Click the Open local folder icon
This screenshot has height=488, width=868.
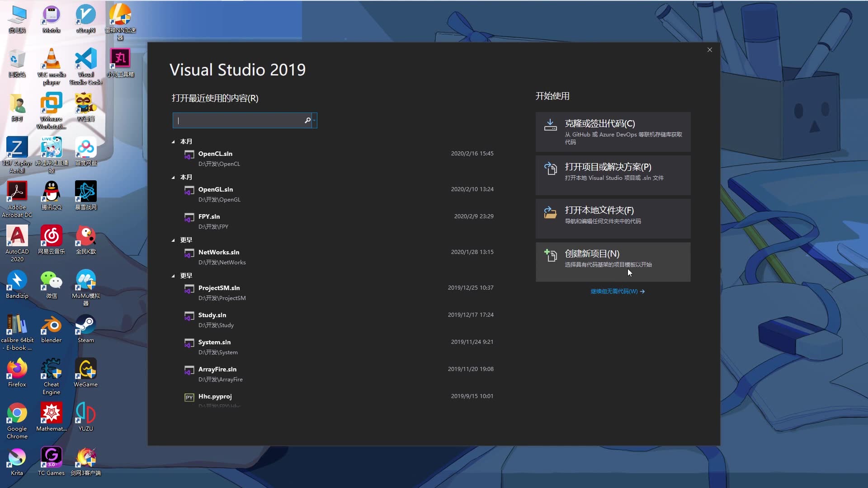(x=550, y=212)
